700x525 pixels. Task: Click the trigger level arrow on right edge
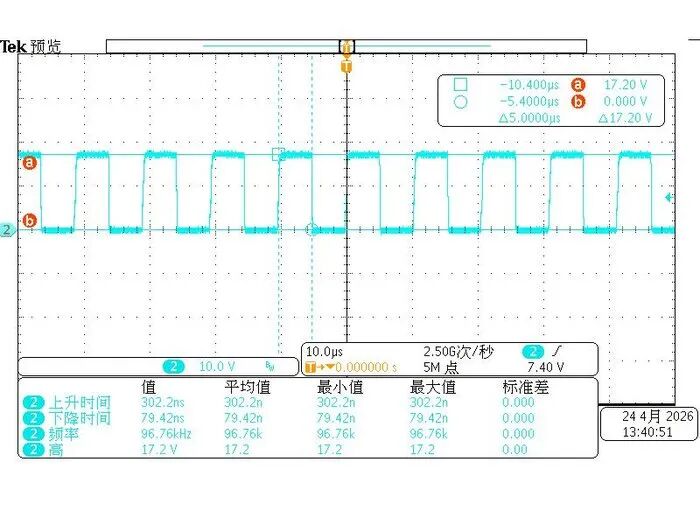tap(669, 197)
